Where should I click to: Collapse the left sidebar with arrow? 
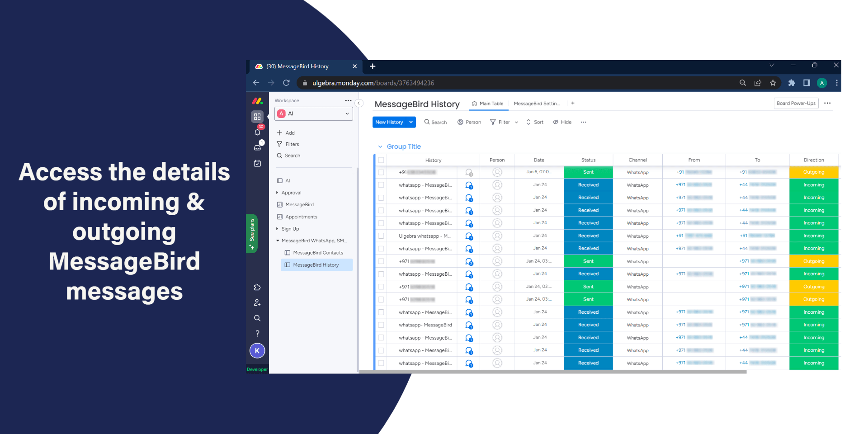pyautogui.click(x=359, y=103)
